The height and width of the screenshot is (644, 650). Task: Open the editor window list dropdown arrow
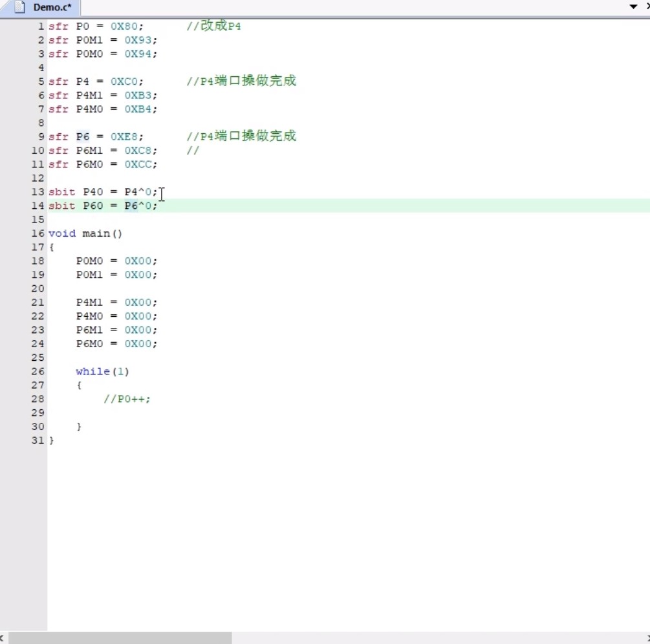633,6
